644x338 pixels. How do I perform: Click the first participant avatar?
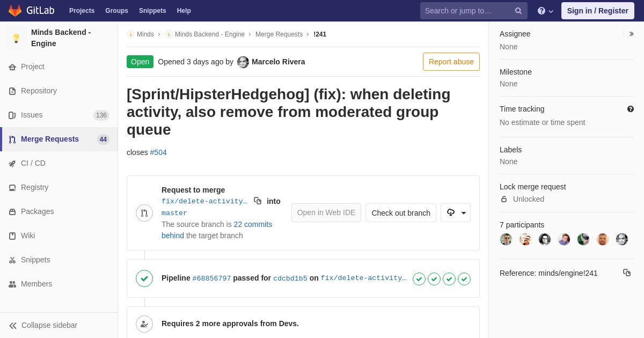[506, 239]
